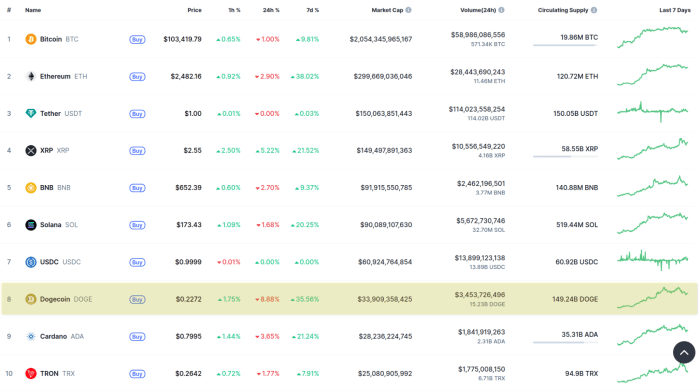Click USDC circulating supply 60.92B USDC
Image resolution: width=700 pixels, height=391 pixels.
coord(576,262)
